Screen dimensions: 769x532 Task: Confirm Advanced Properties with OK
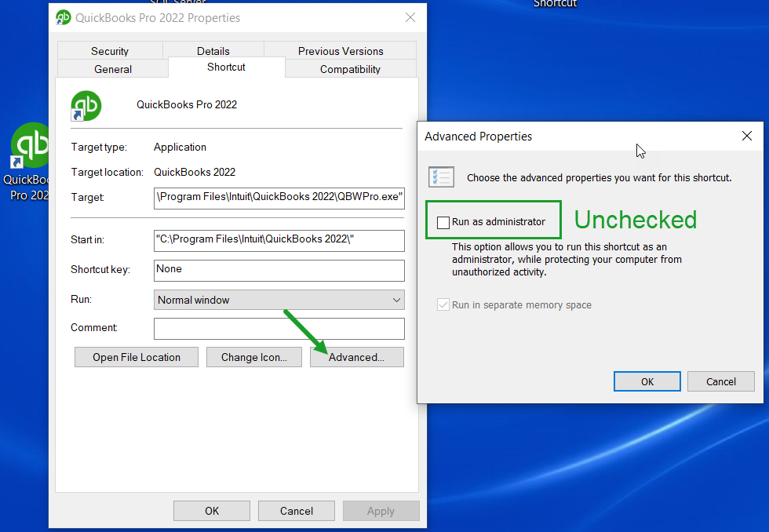647,381
